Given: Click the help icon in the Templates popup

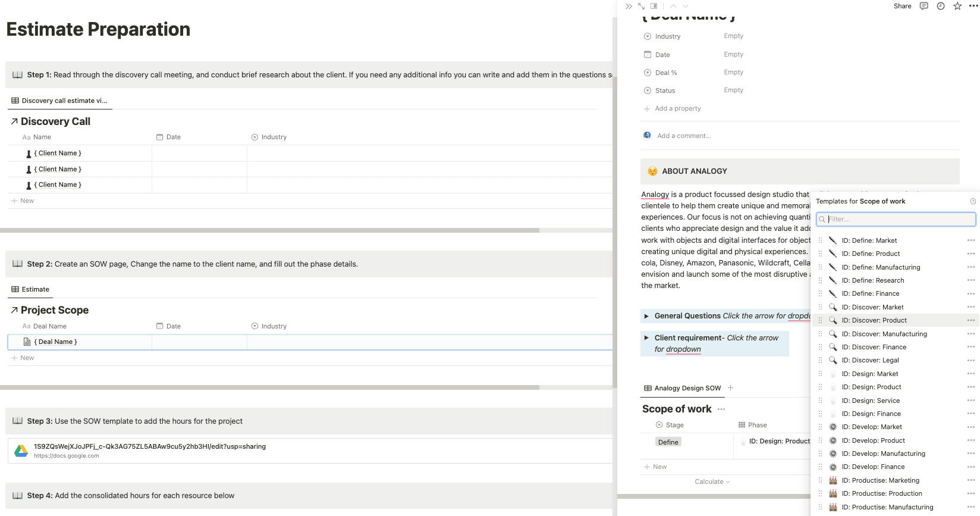Looking at the screenshot, I should [x=973, y=201].
